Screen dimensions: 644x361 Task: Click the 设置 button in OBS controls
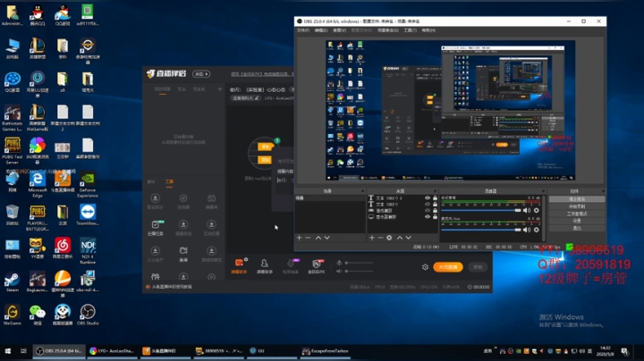pos(577,221)
